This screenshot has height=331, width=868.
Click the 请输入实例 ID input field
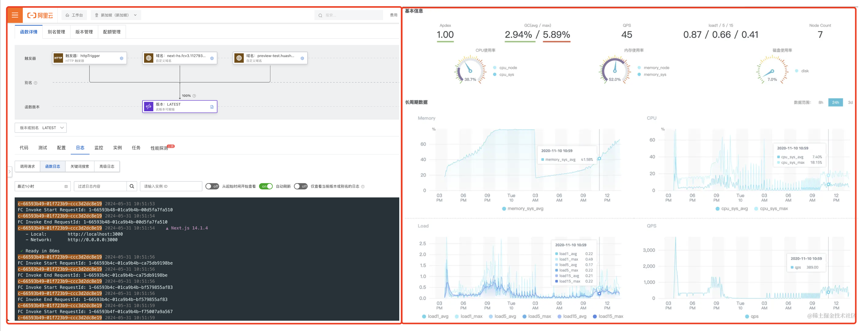(x=171, y=186)
